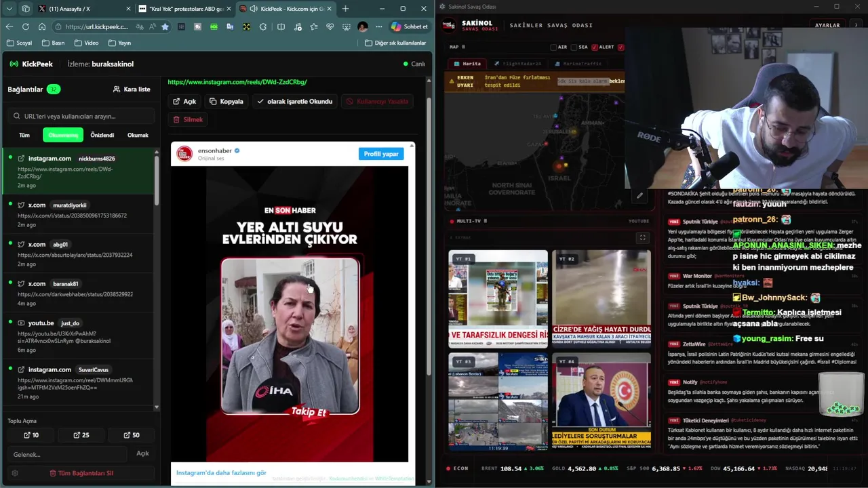Open the browser home page
The height and width of the screenshot is (488, 868).
[42, 26]
